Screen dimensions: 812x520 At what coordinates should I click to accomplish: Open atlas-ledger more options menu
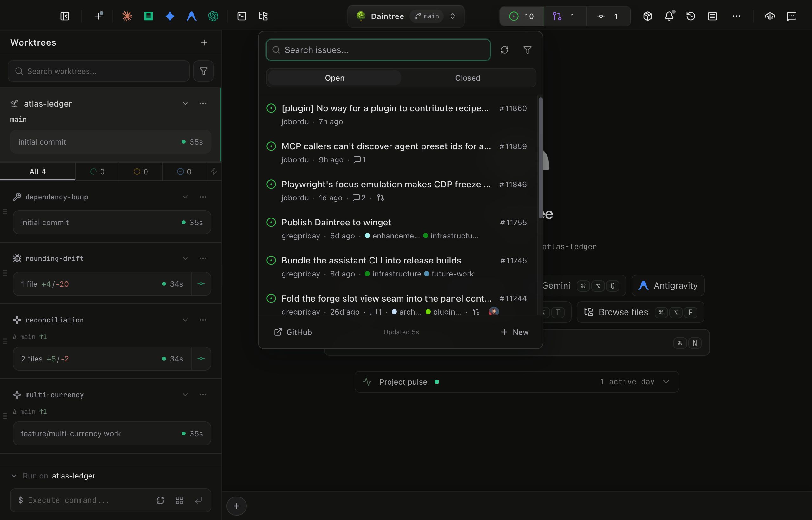[x=203, y=103]
